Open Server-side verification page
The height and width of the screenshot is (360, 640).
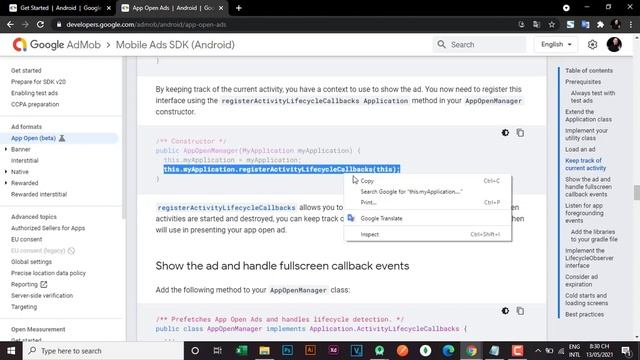click(x=42, y=296)
